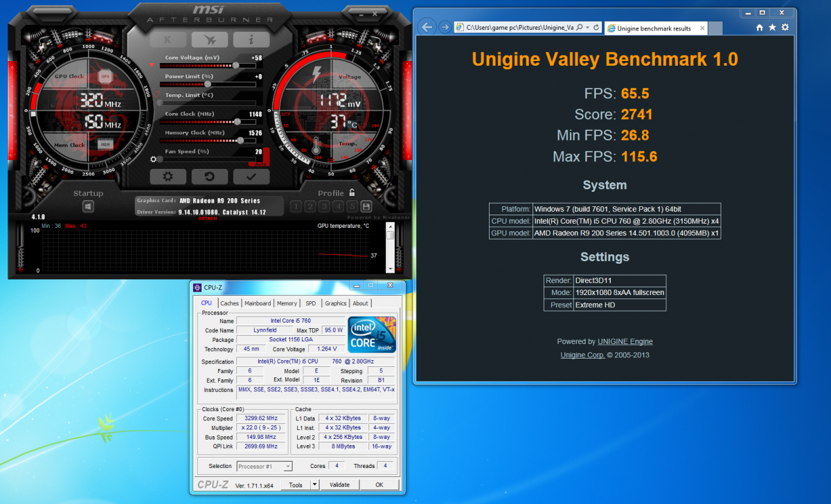Select Afterburner profile slot 1
This screenshot has width=831, height=504.
click(x=296, y=206)
